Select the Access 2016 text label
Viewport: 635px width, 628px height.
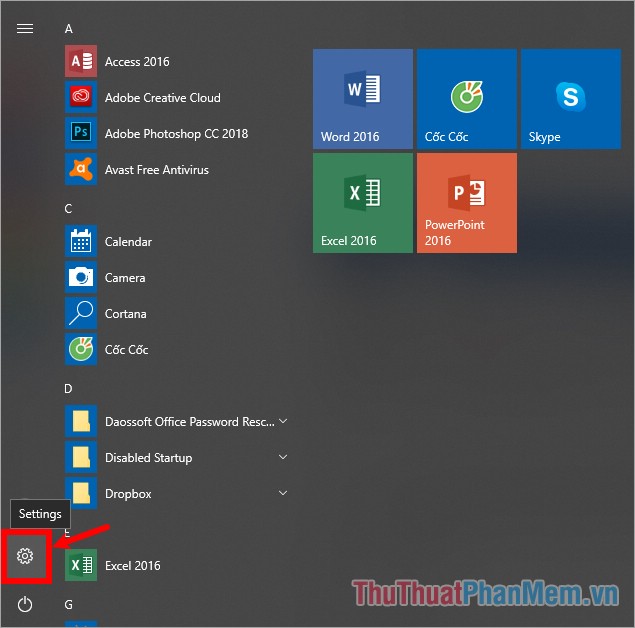point(137,62)
